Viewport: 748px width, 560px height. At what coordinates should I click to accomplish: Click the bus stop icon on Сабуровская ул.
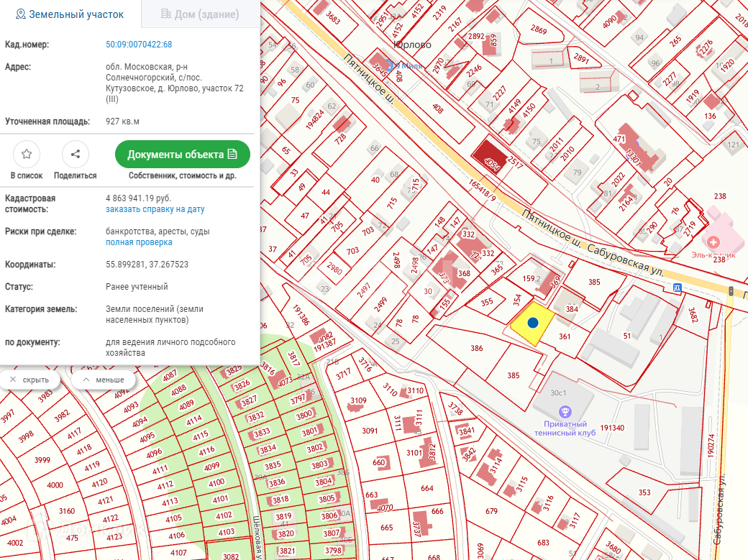coord(677,288)
